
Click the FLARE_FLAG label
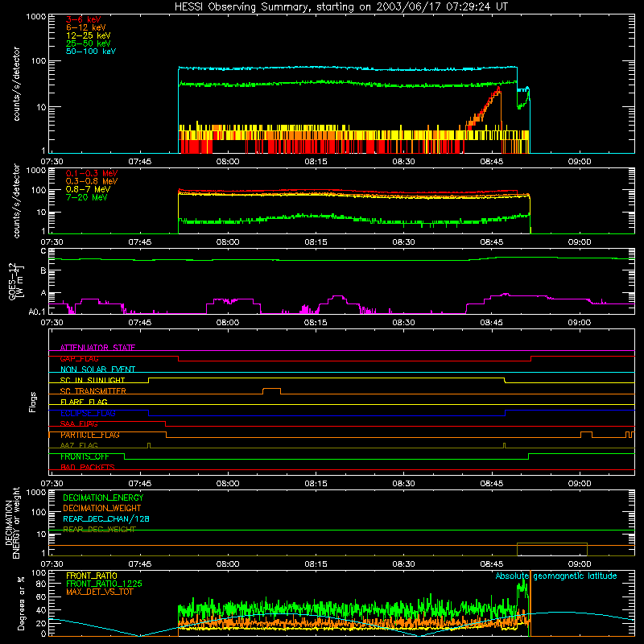click(x=84, y=402)
